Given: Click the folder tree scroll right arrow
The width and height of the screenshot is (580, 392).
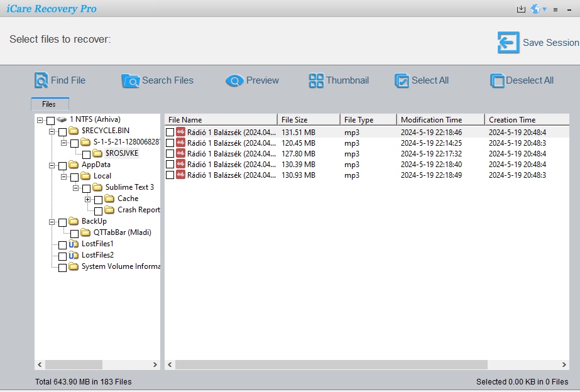Looking at the screenshot, I should pos(155,364).
